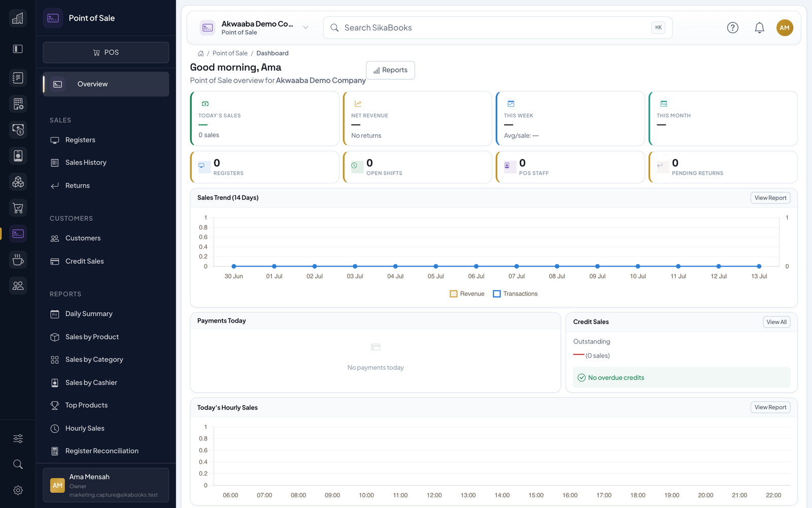View All credit sales
The image size is (812, 508).
(776, 322)
